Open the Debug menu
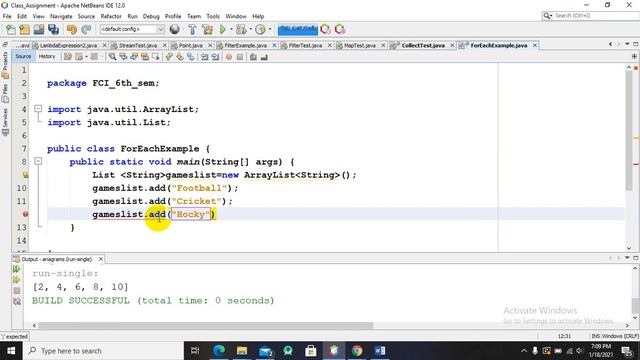Image resolution: width=640 pixels, height=360 pixels. click(x=151, y=16)
